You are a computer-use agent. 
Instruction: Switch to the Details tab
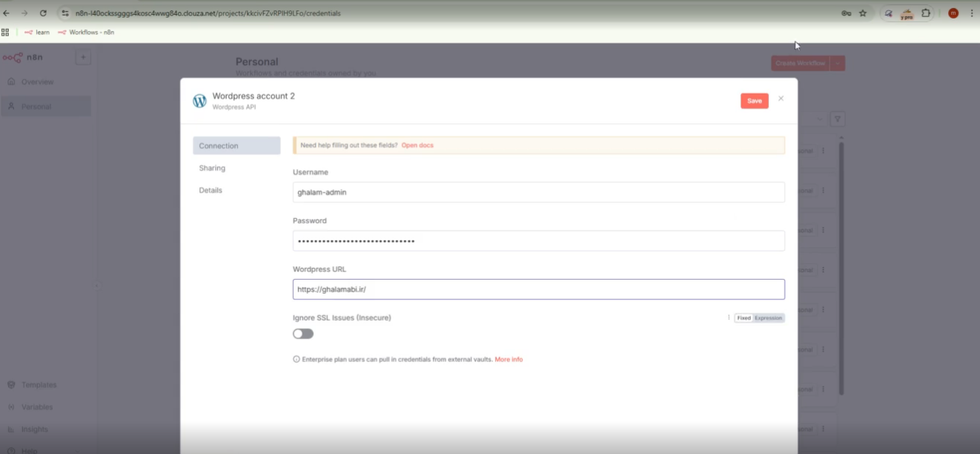211,191
